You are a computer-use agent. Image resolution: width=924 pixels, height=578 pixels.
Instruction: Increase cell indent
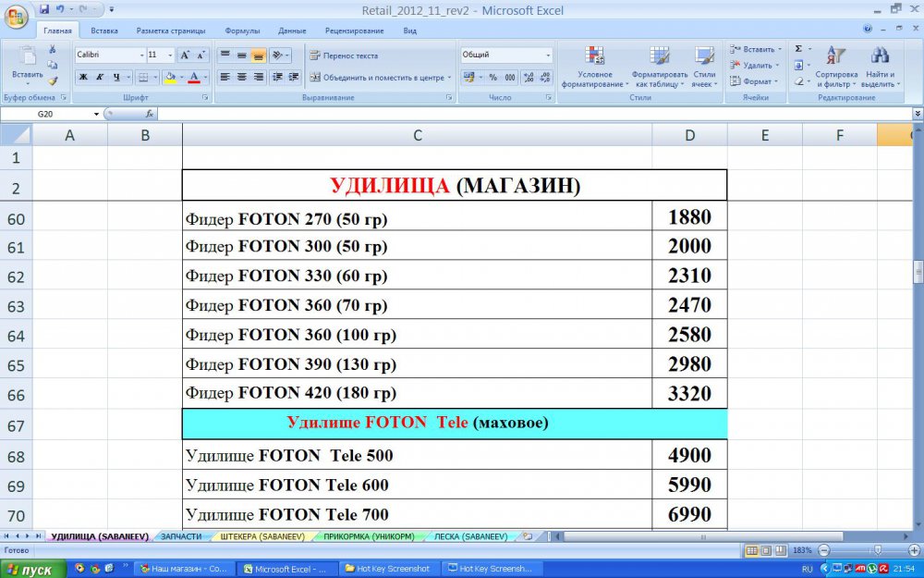pyautogui.click(x=294, y=78)
